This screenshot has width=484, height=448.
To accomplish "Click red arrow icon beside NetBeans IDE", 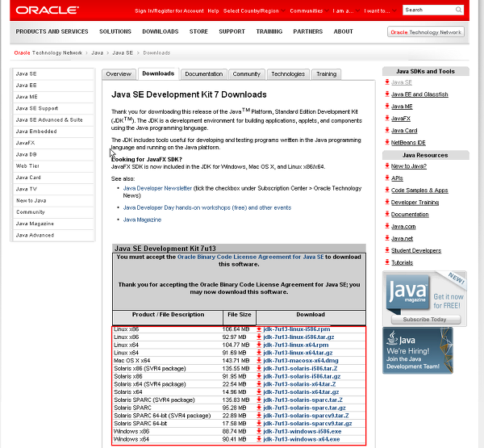I will (387, 142).
